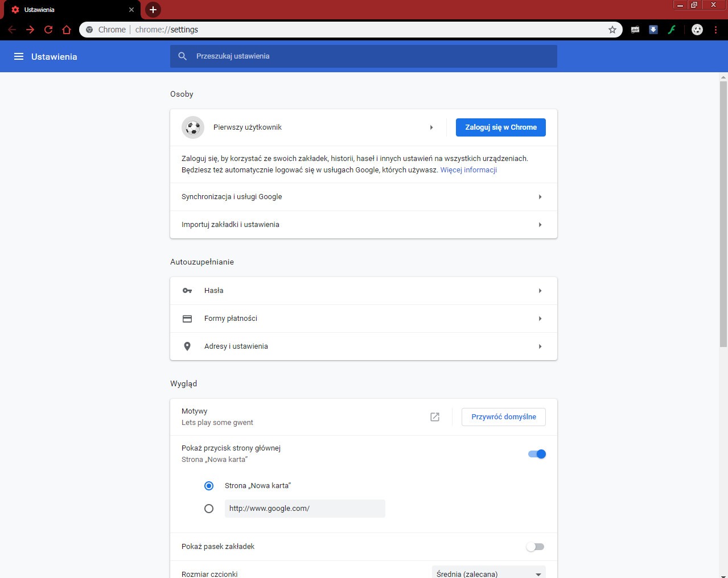Click the green extension icon in toolbar
Screen dimensions: 728x578
(x=672, y=30)
